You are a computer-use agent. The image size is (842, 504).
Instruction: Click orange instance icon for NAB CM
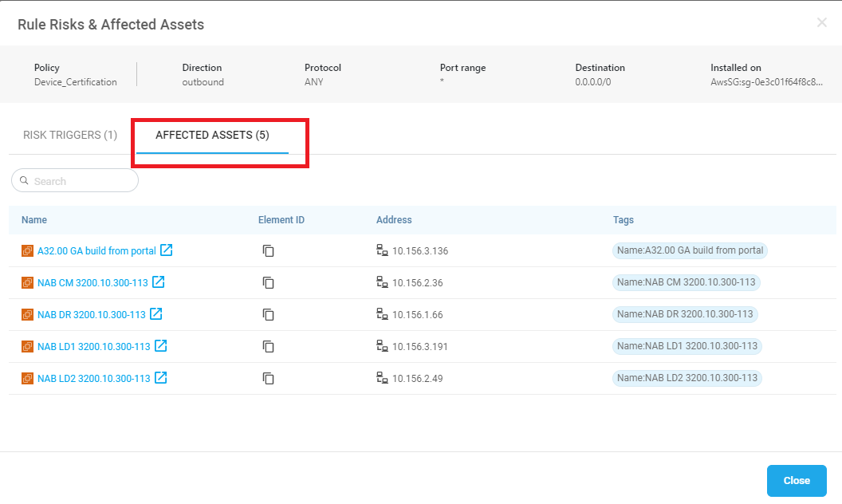point(27,282)
